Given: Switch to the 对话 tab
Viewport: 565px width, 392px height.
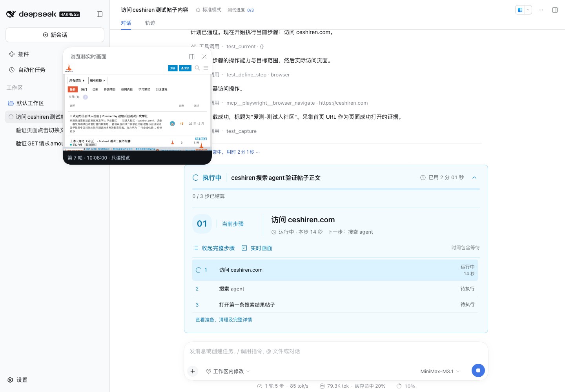Looking at the screenshot, I should point(126,23).
